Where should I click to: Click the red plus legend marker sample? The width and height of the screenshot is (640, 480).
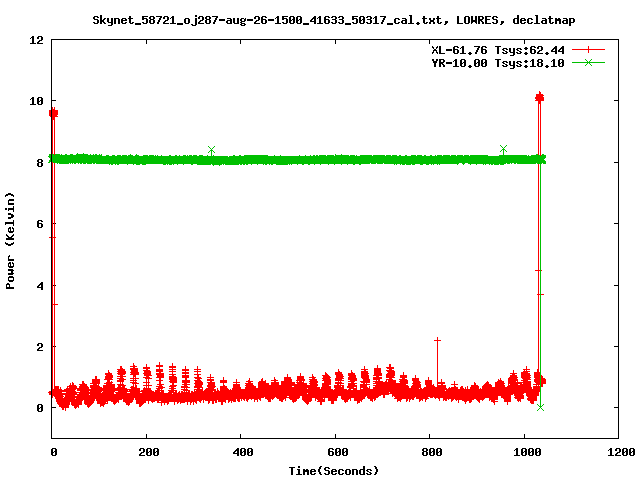(x=588, y=50)
